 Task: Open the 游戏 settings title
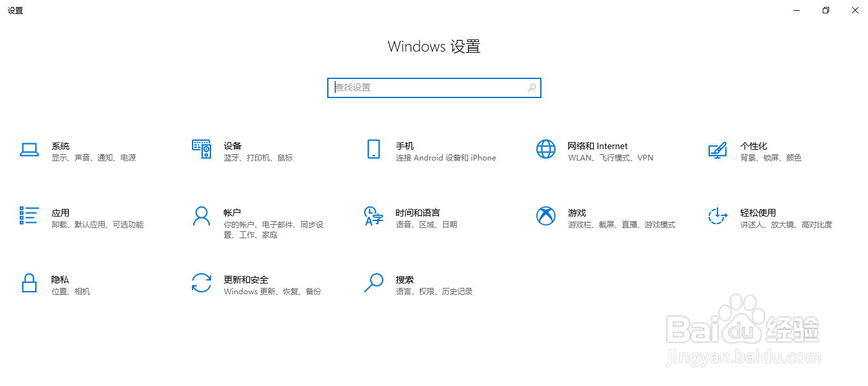point(577,213)
